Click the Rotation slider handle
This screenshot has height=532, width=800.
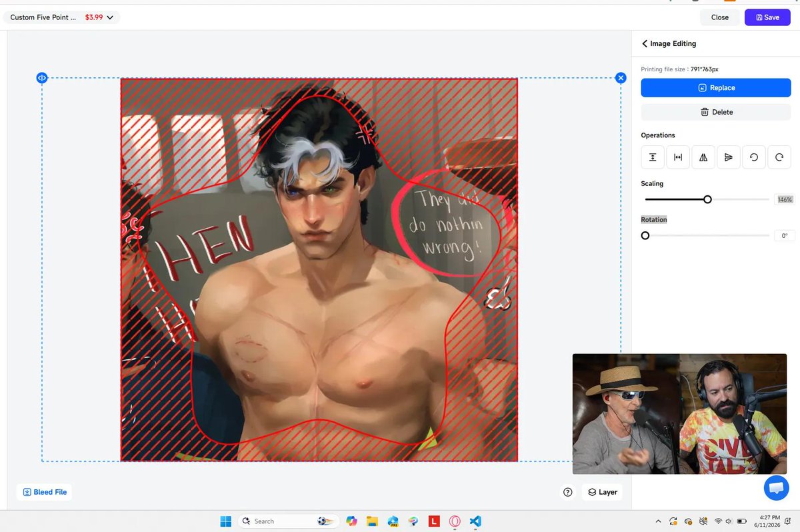tap(645, 235)
